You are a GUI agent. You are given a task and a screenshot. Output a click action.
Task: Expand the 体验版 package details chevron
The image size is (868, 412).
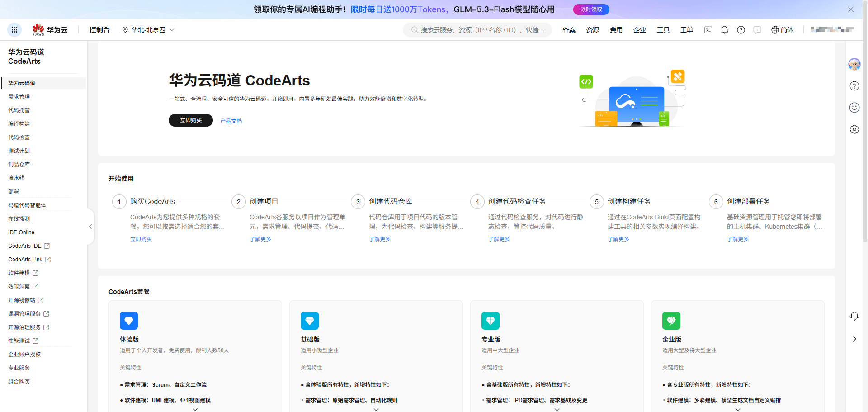click(x=195, y=409)
